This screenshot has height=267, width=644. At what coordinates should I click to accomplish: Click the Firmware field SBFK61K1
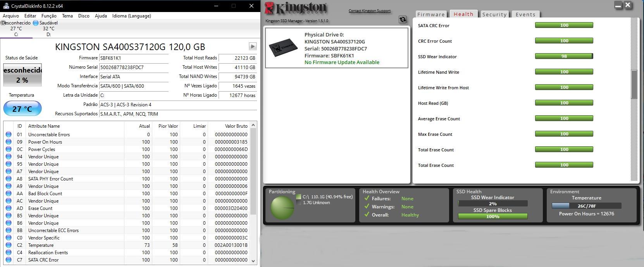[x=134, y=58]
